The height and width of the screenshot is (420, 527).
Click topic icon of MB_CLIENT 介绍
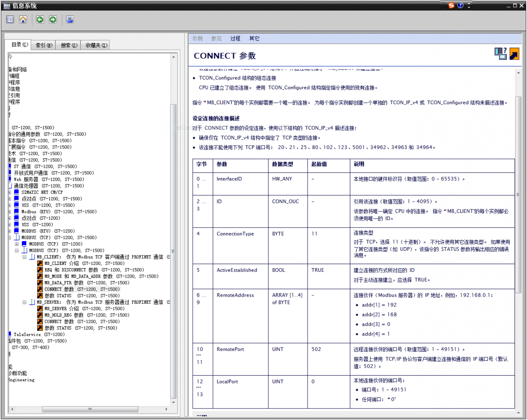40,263
